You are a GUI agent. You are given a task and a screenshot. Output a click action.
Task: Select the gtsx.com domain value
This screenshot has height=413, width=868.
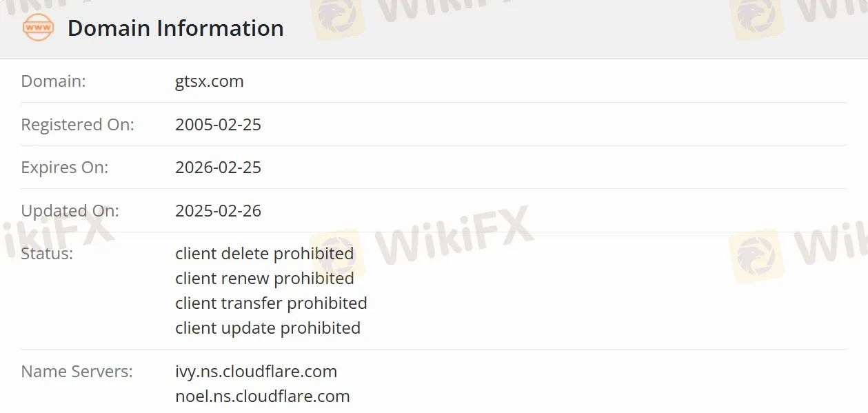tap(210, 81)
